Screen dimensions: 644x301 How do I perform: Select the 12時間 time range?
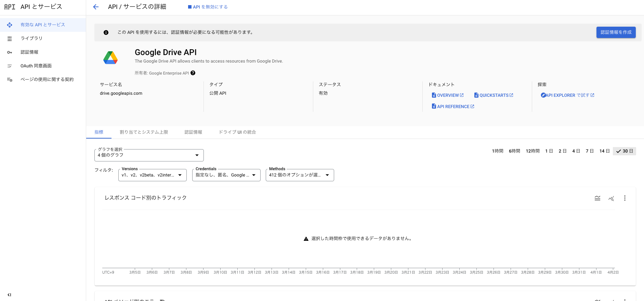(x=533, y=151)
